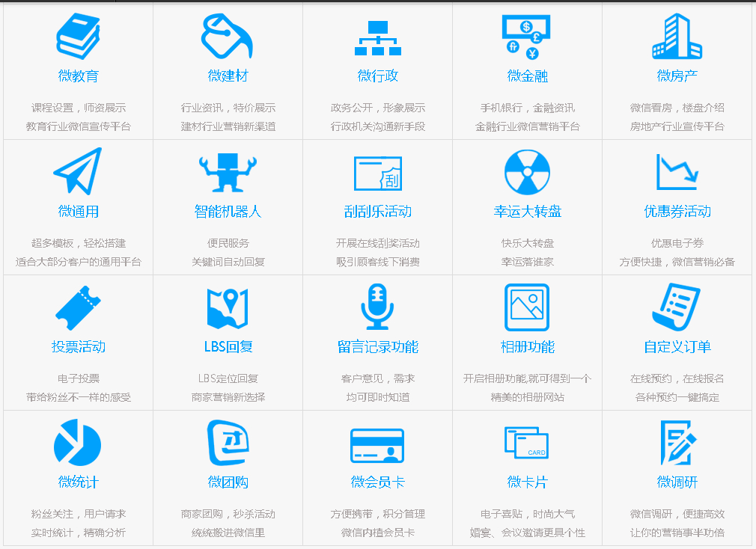Click the stacked books icon for 微教育

78,36
